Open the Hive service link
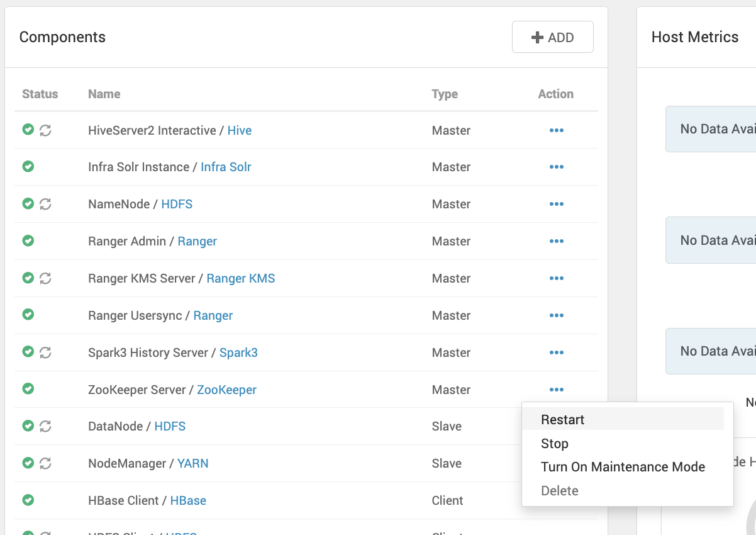This screenshot has height=535, width=756. point(240,130)
